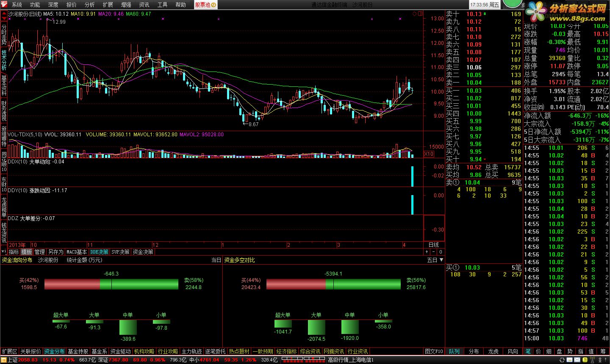Click the 股票池 button in the menu bar
610x364 pixels.
tap(205, 5)
